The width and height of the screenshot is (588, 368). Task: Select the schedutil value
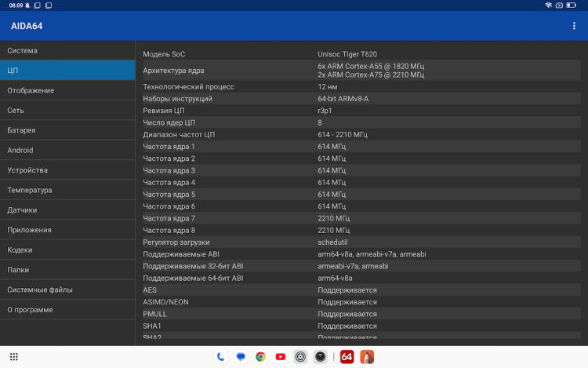332,242
